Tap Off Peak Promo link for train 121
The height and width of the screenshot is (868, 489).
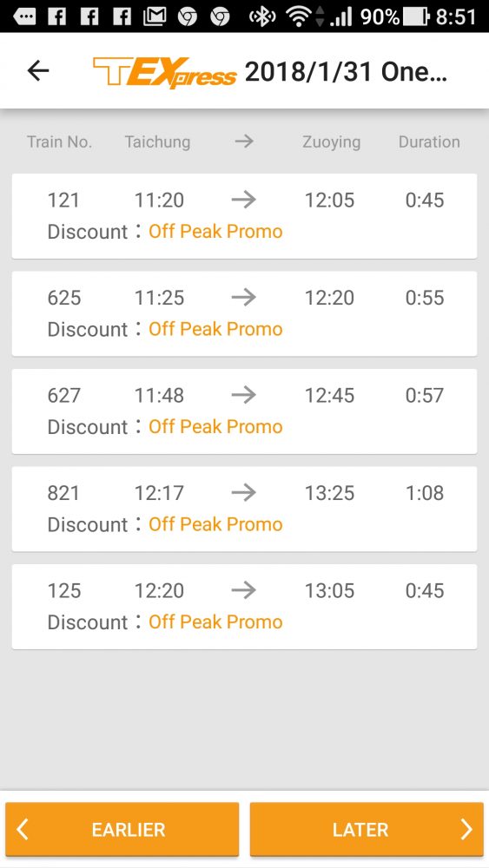pyautogui.click(x=215, y=232)
